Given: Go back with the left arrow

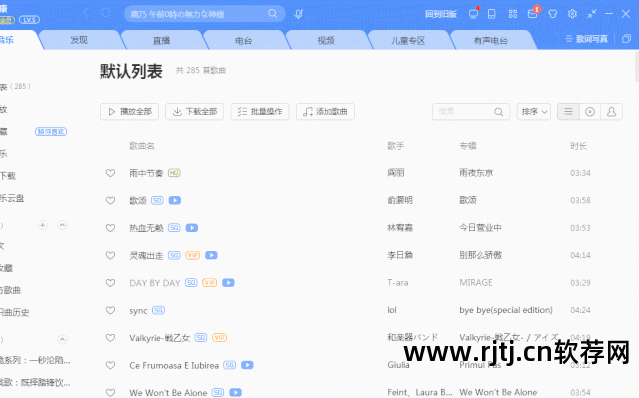Looking at the screenshot, I should [86, 13].
